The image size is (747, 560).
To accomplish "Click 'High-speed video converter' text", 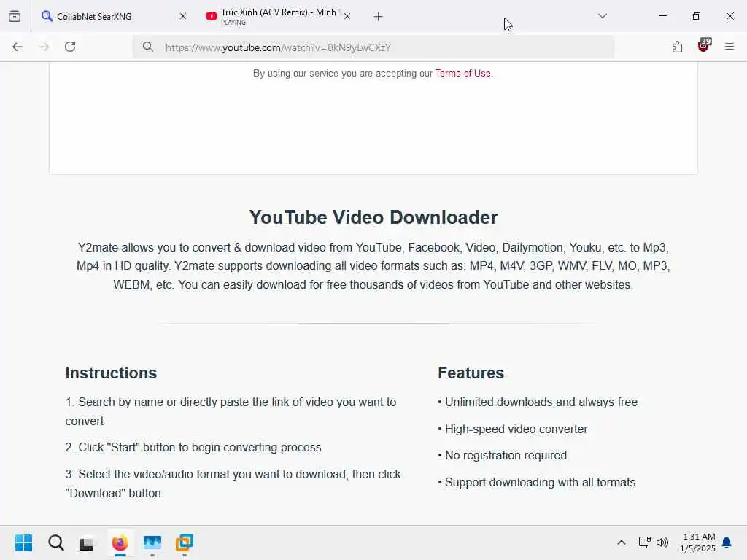I will point(516,429).
